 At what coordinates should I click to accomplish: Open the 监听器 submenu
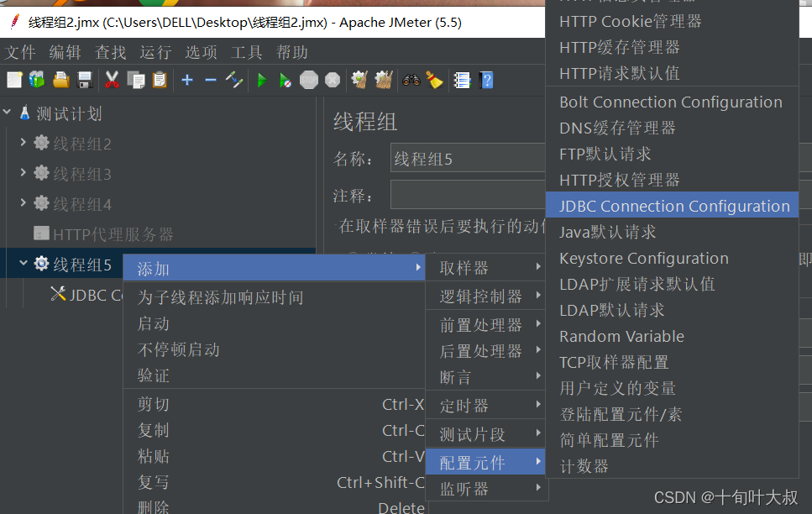pyautogui.click(x=486, y=489)
